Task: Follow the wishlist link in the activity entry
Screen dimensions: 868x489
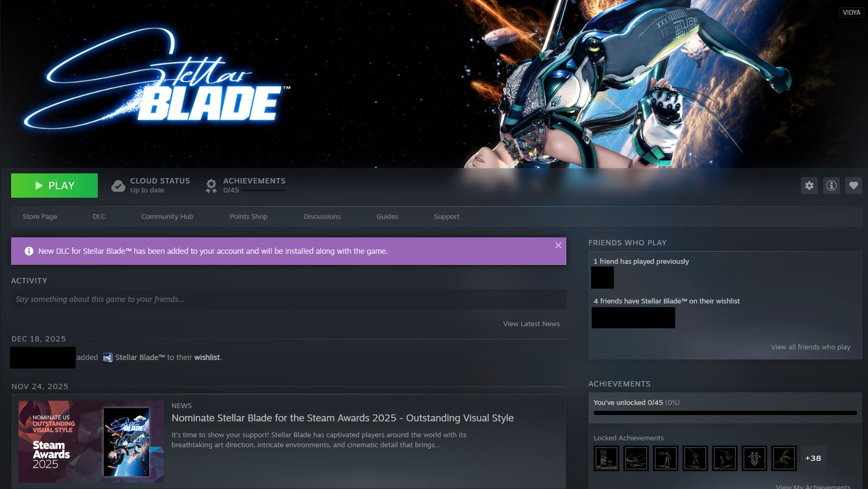Action: coord(207,357)
